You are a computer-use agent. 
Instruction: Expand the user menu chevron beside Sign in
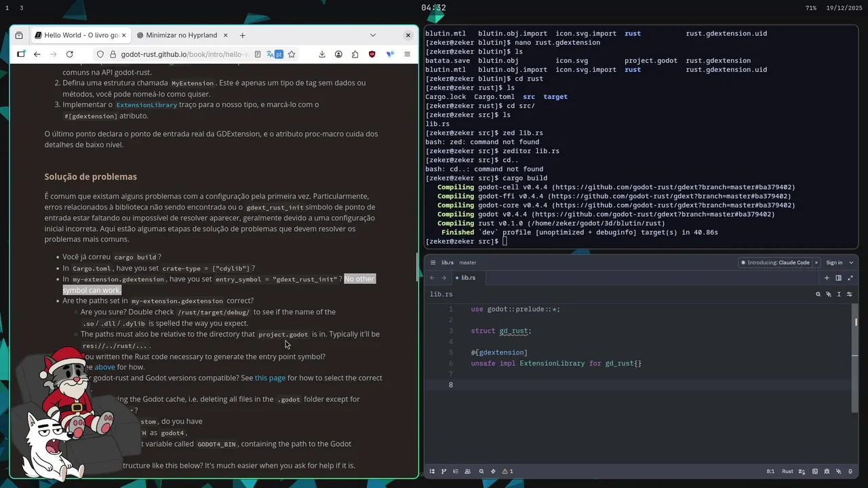(852, 262)
